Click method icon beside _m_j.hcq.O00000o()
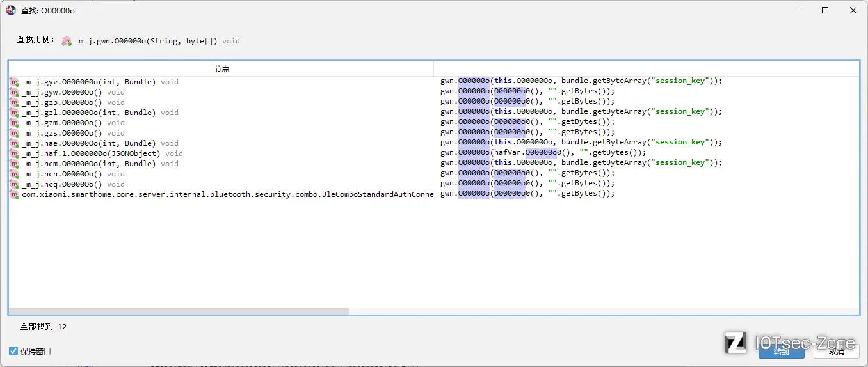The width and height of the screenshot is (868, 367). click(15, 184)
